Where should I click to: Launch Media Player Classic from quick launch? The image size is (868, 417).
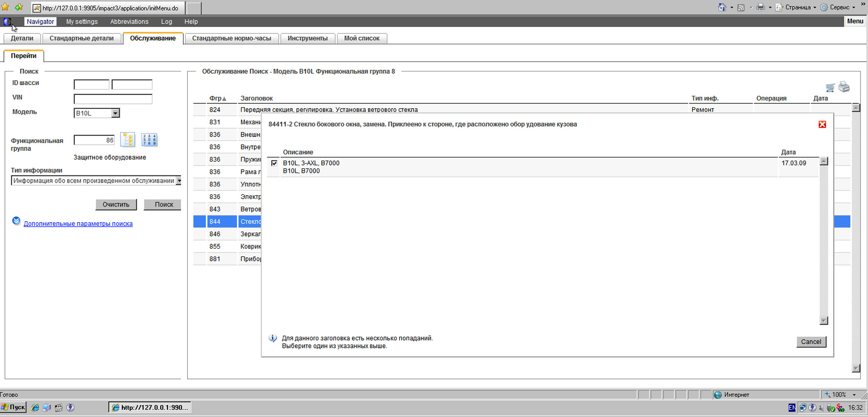(x=59, y=408)
